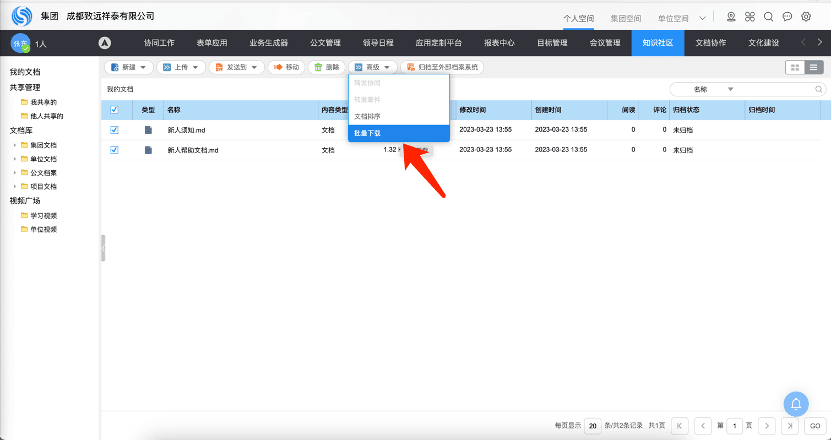
Task: Switch to 个人空间 tab
Action: pos(578,18)
